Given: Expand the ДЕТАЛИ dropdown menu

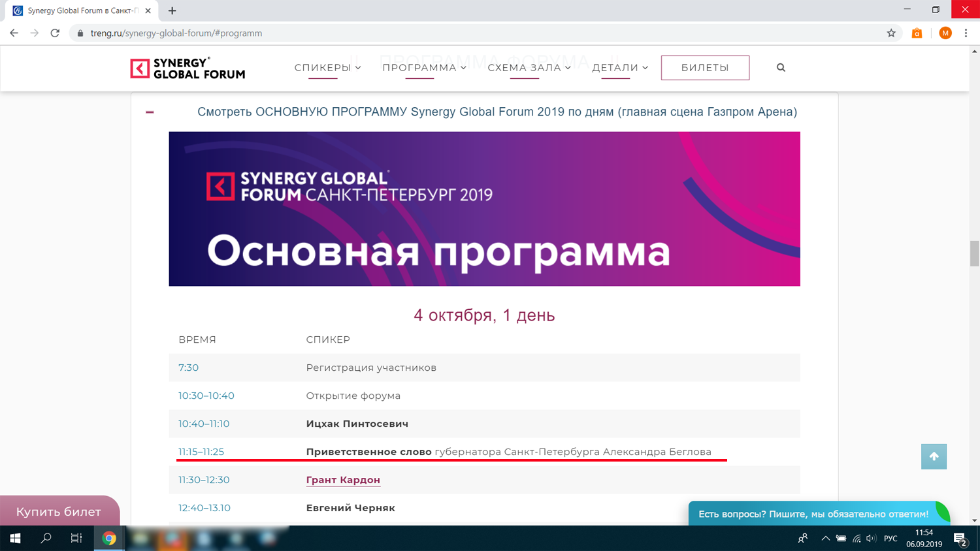Looking at the screenshot, I should click(x=620, y=67).
